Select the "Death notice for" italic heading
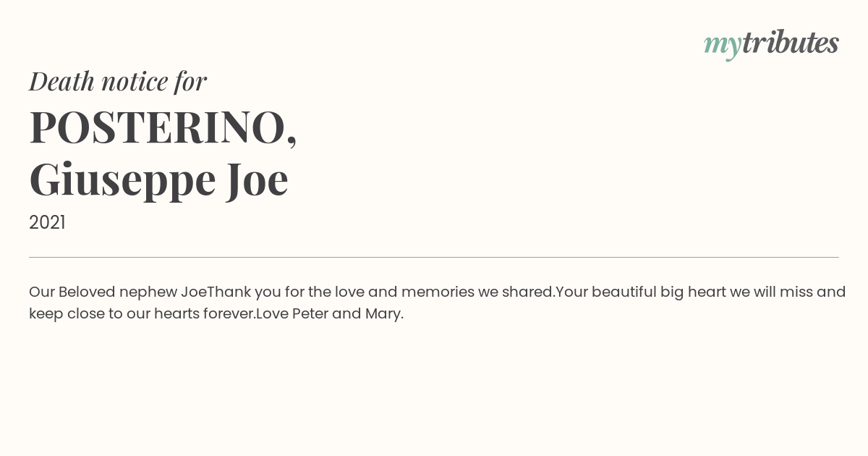Image resolution: width=868 pixels, height=456 pixels. tap(118, 81)
